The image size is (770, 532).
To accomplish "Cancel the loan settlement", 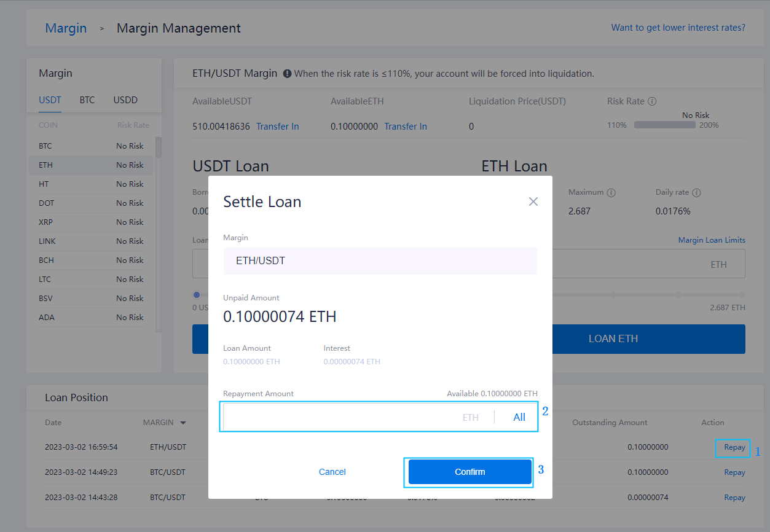I will coord(332,472).
